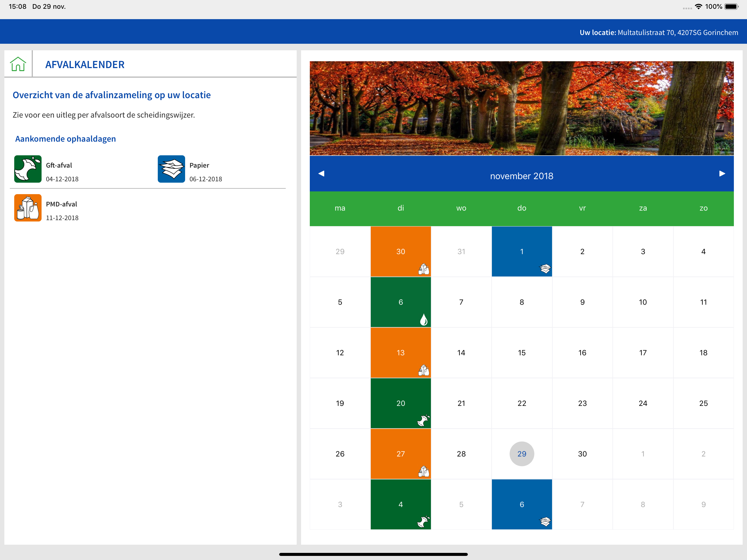Image resolution: width=747 pixels, height=560 pixels.
Task: Select the green November 20 date
Action: click(401, 403)
